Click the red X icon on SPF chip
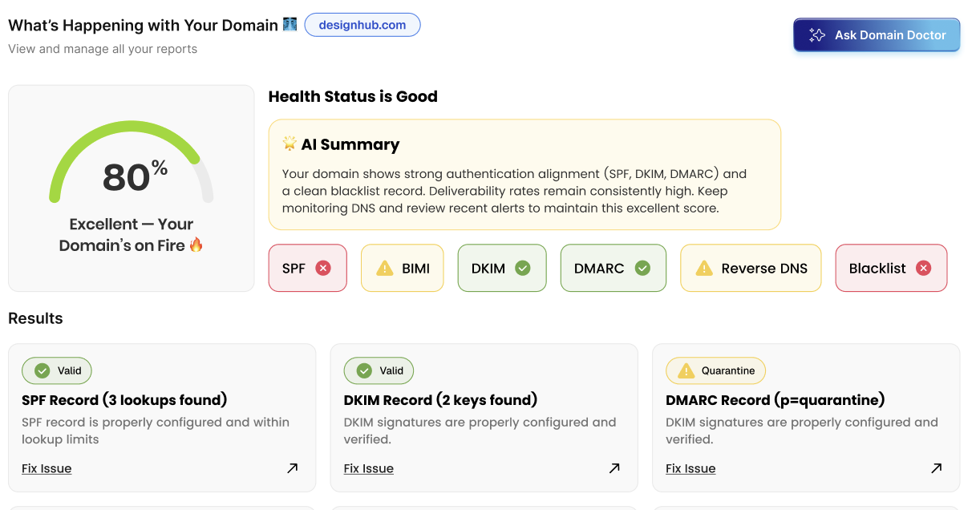 (x=323, y=268)
